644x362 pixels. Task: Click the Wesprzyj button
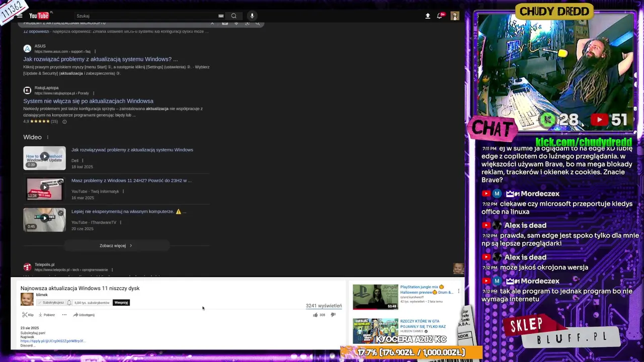[x=121, y=303]
